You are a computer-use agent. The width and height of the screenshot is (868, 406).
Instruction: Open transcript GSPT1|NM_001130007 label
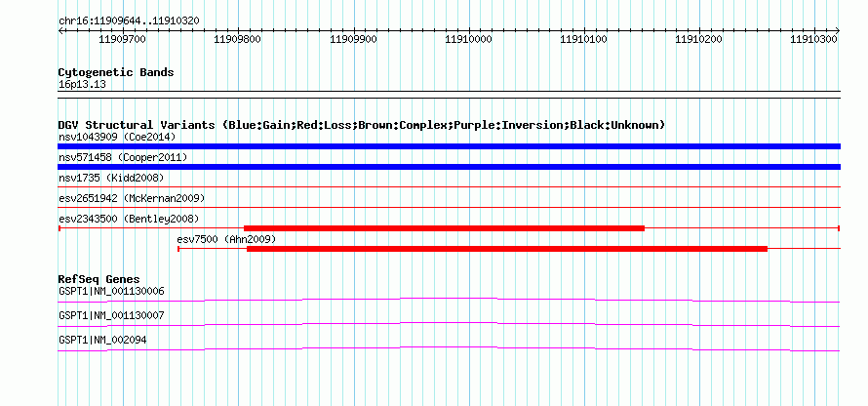tap(111, 315)
